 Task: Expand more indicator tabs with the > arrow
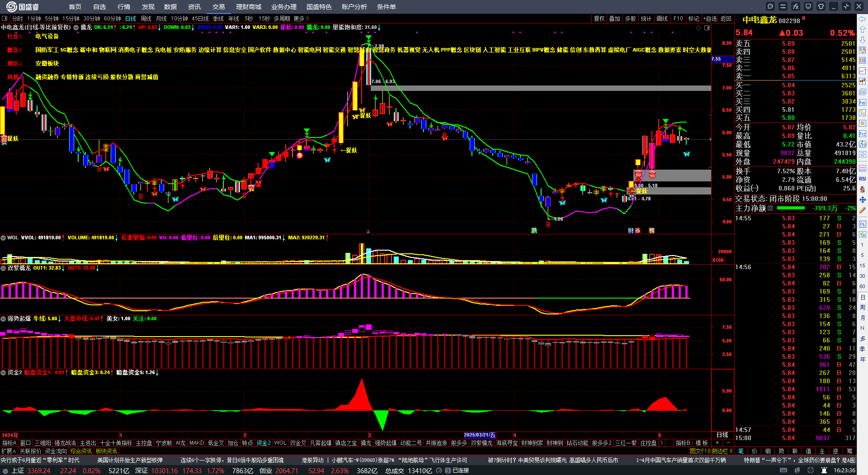click(x=662, y=443)
